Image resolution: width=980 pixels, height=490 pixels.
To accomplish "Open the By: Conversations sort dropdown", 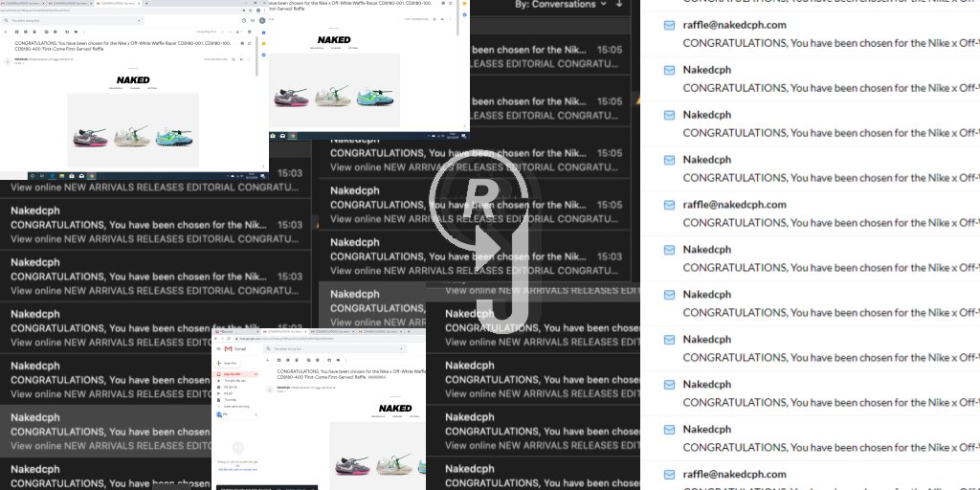I will pyautogui.click(x=561, y=5).
